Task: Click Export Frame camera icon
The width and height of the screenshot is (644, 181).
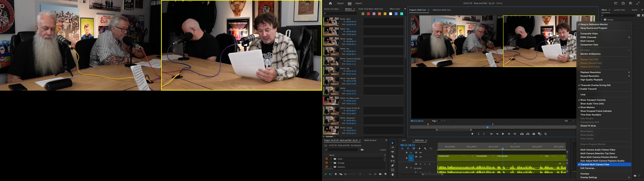Action: point(534,134)
